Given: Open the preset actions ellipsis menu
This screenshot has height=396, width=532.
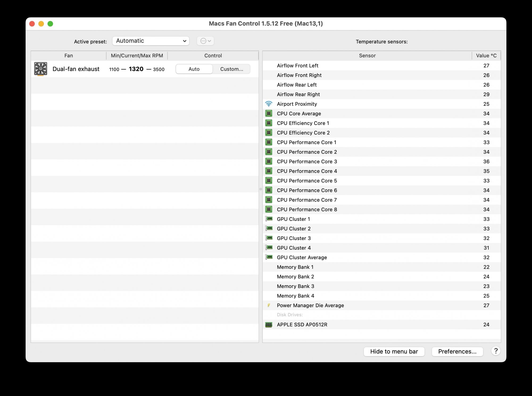Looking at the screenshot, I should [x=205, y=41].
